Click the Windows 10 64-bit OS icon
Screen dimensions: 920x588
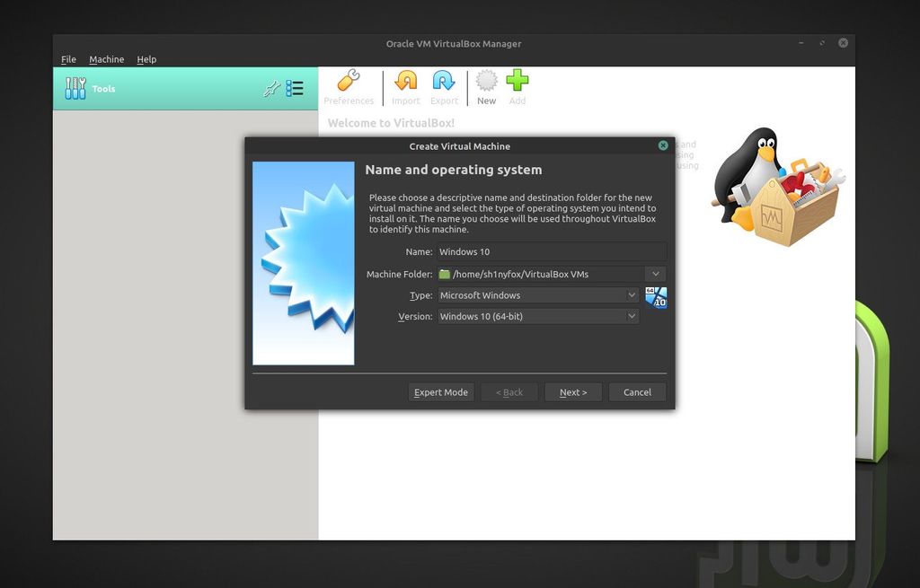click(656, 297)
